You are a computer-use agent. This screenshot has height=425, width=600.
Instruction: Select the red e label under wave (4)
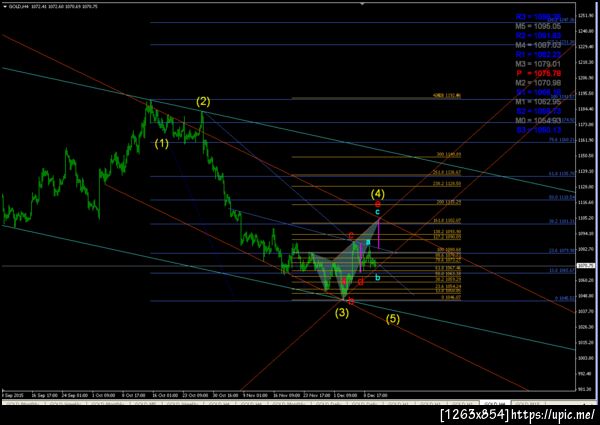click(x=378, y=204)
